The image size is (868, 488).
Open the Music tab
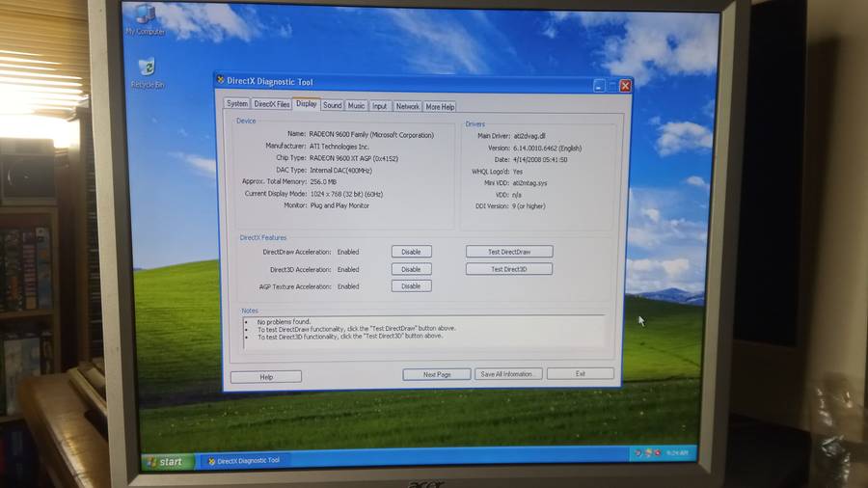pos(356,106)
